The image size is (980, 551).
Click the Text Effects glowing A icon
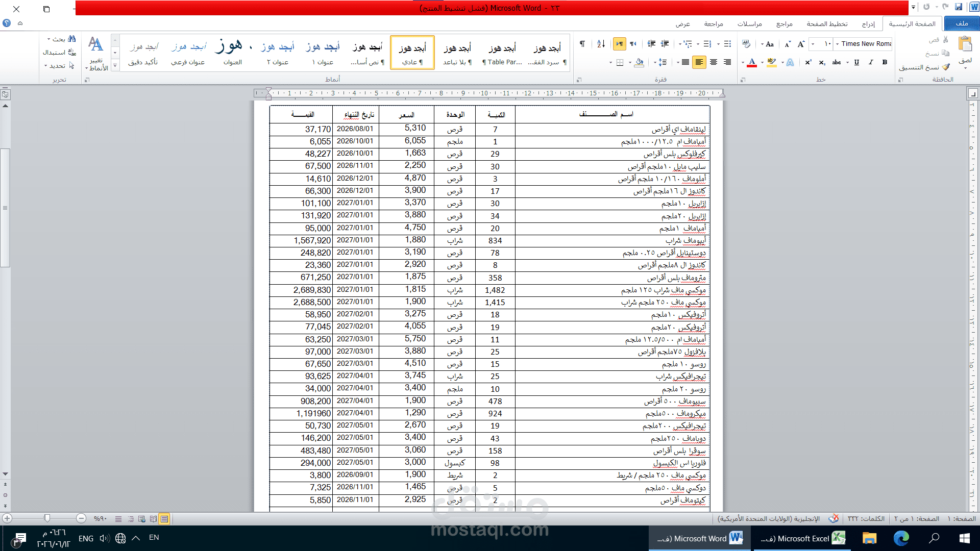[790, 62]
